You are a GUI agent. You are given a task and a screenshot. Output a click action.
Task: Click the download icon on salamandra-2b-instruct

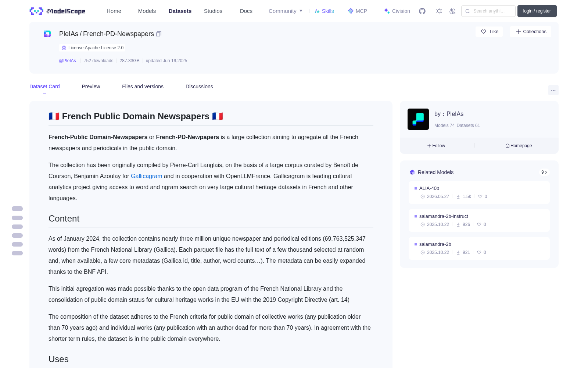(x=458, y=224)
